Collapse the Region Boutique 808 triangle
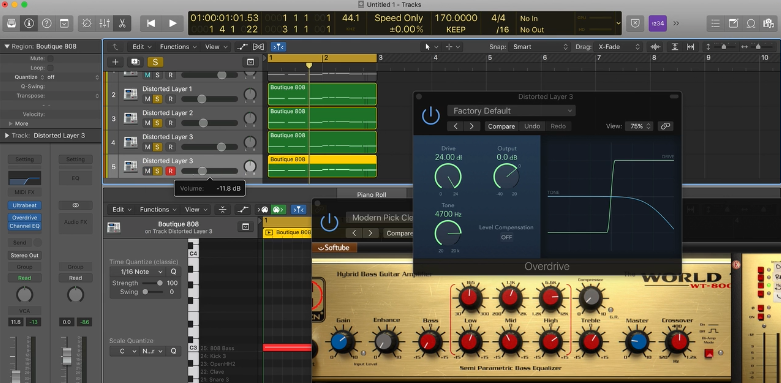Screen dimensions: 781x383 (7, 46)
